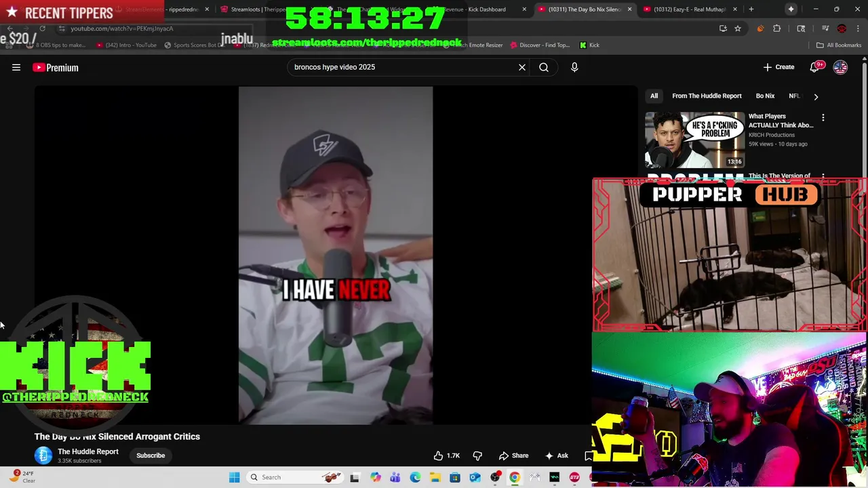Launch Copilot from the taskbar
Viewport: 868px width, 488px height.
[x=375, y=477]
